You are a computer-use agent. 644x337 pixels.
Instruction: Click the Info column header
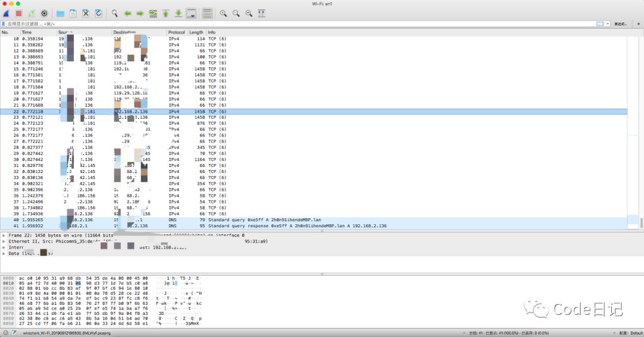pos(416,32)
